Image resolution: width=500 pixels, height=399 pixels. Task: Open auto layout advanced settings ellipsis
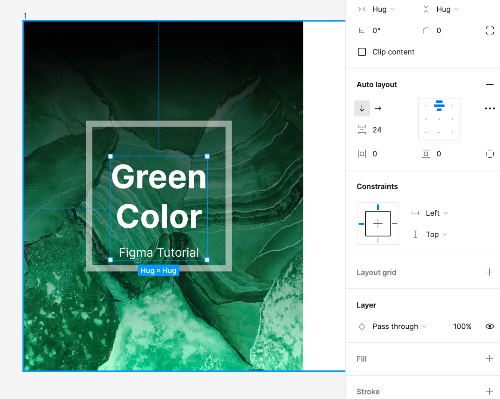pos(490,108)
